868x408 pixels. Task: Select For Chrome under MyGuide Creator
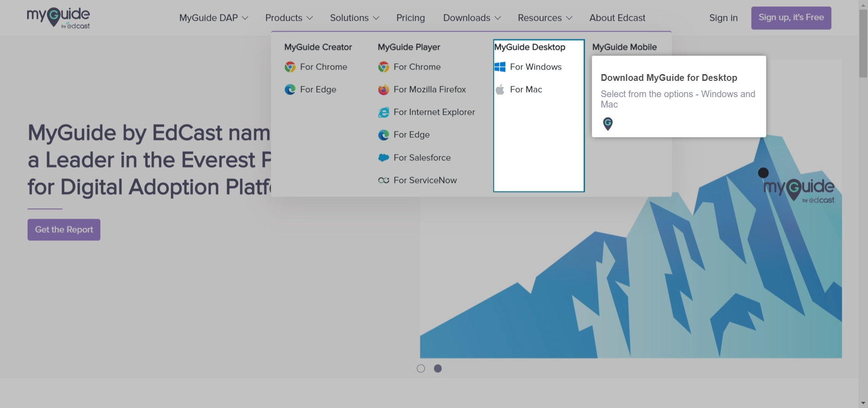tap(324, 67)
